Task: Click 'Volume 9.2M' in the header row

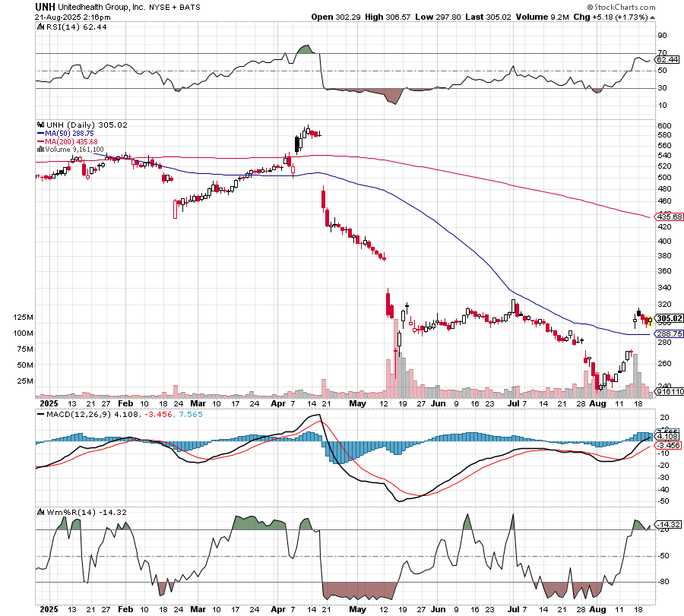Action: click(542, 17)
